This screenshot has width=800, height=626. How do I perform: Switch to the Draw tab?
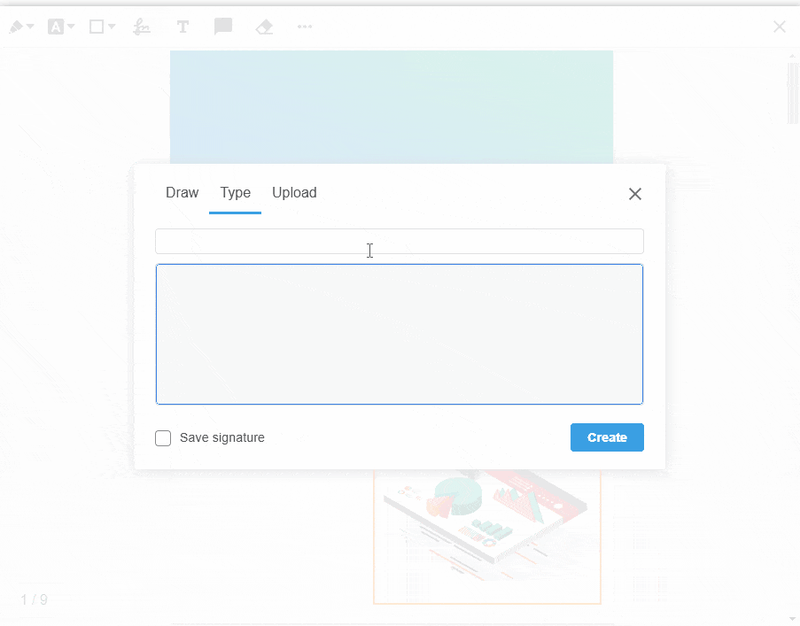(182, 192)
